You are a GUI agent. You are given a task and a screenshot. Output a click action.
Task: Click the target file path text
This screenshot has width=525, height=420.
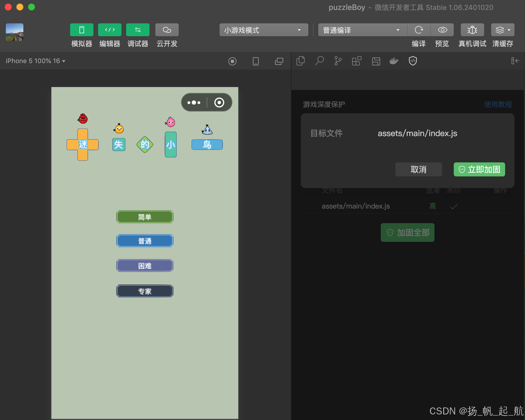point(417,133)
